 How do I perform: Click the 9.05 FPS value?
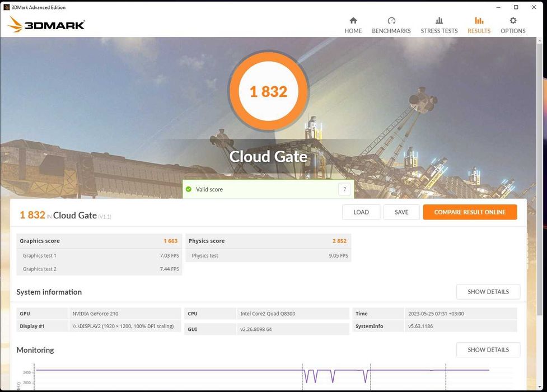click(338, 255)
